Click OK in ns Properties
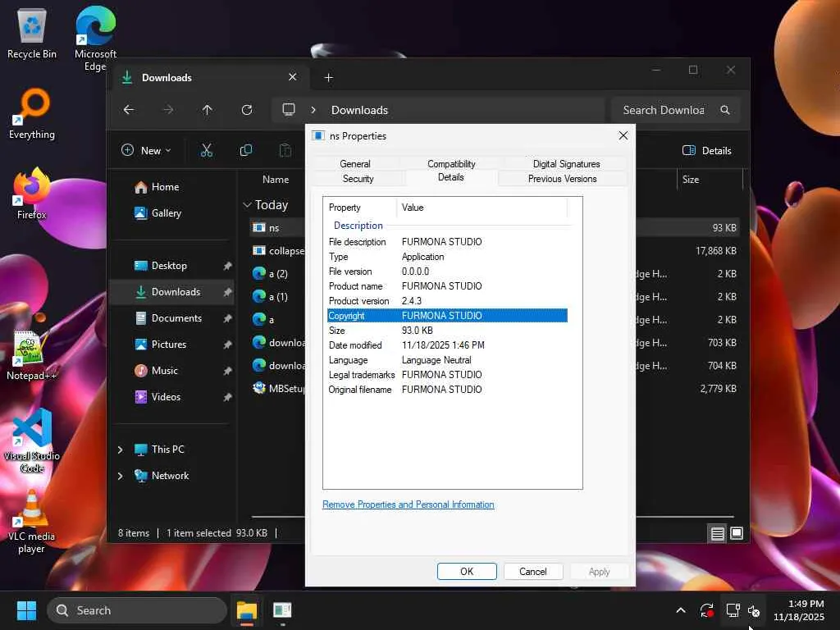 click(x=467, y=572)
